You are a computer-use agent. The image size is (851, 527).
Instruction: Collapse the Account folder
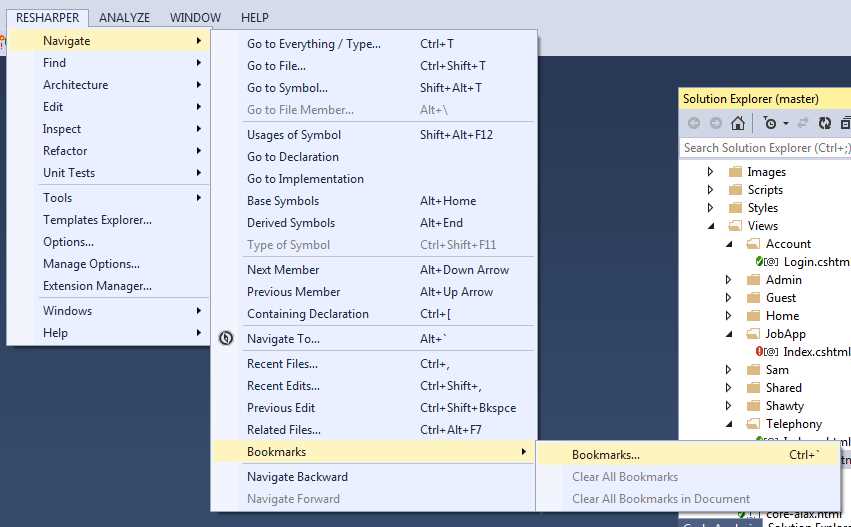click(x=729, y=244)
